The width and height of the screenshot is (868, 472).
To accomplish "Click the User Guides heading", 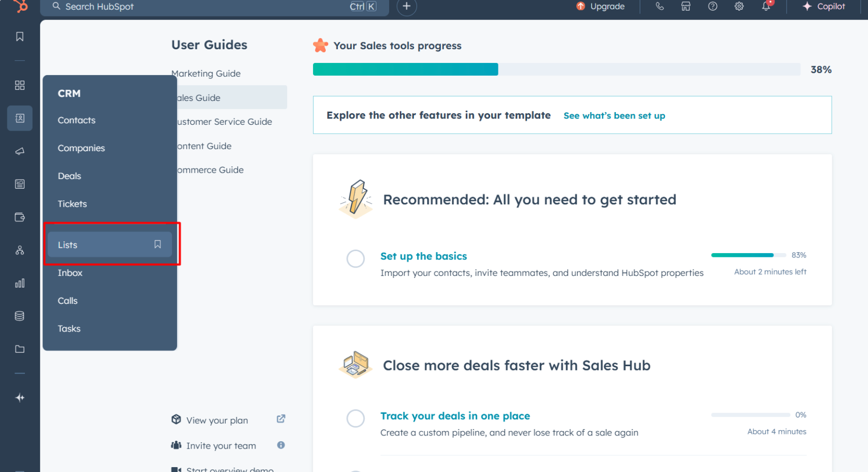I will pos(209,45).
